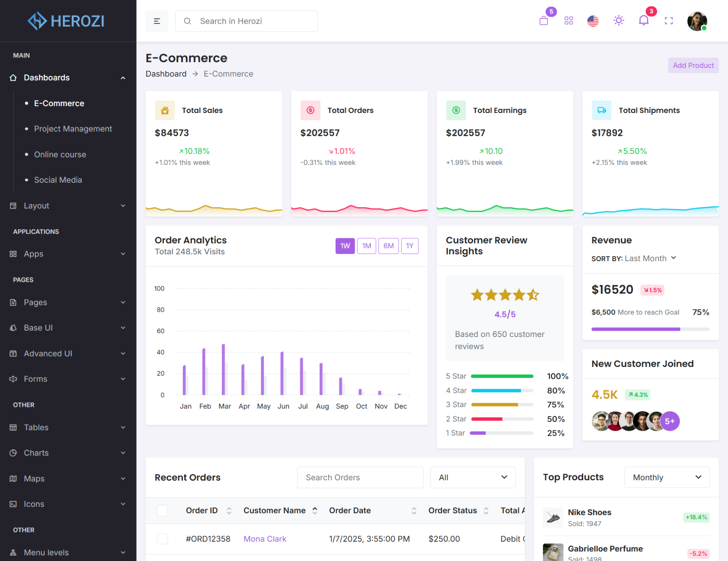Click the Forms sidebar icon
Viewport: 728px width, 561px height.
click(x=13, y=379)
